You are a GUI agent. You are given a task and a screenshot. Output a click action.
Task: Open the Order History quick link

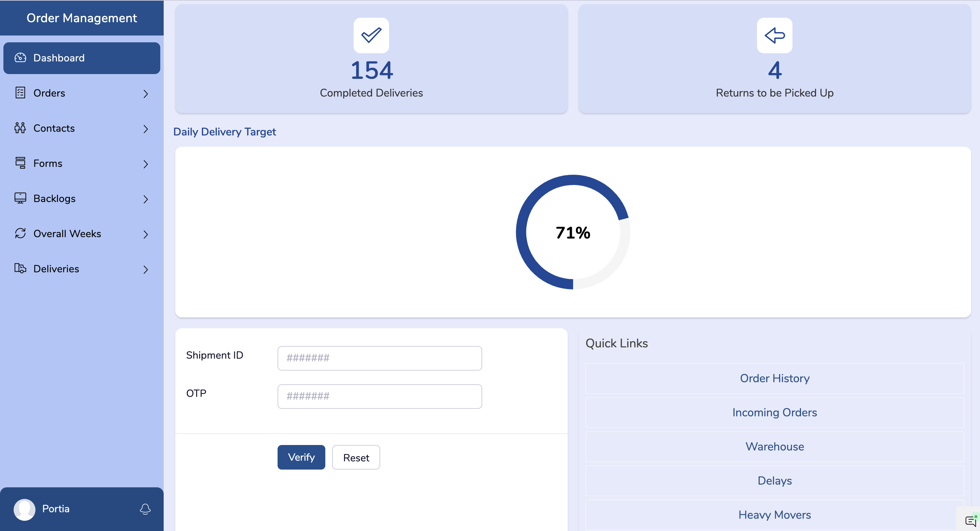(774, 378)
